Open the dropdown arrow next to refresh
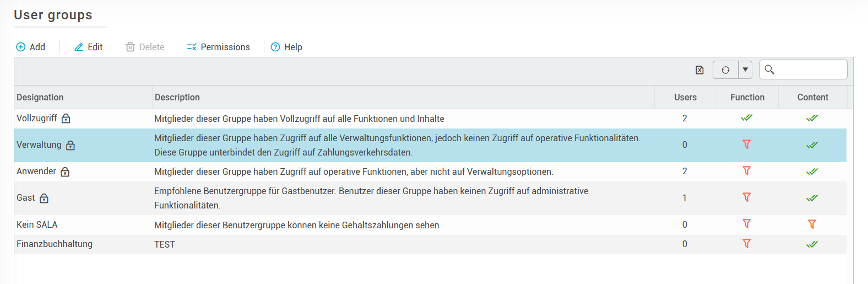This screenshot has height=284, width=868. (x=745, y=70)
